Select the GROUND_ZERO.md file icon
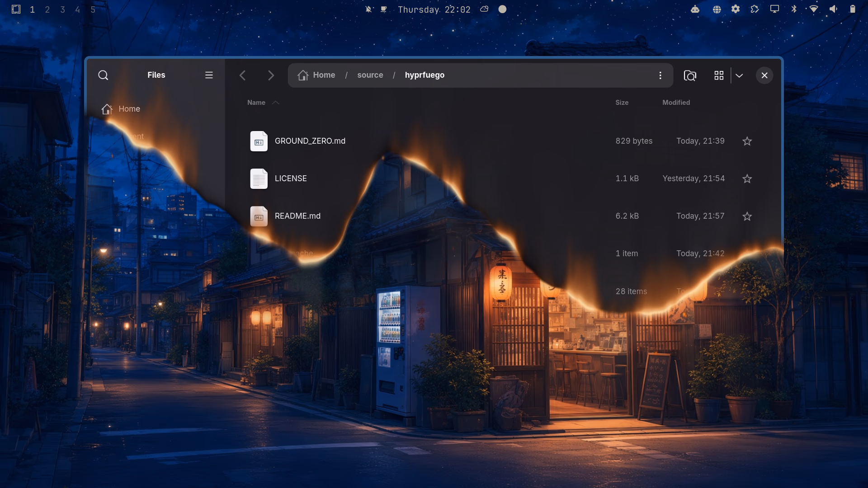868x488 pixels. [259, 141]
